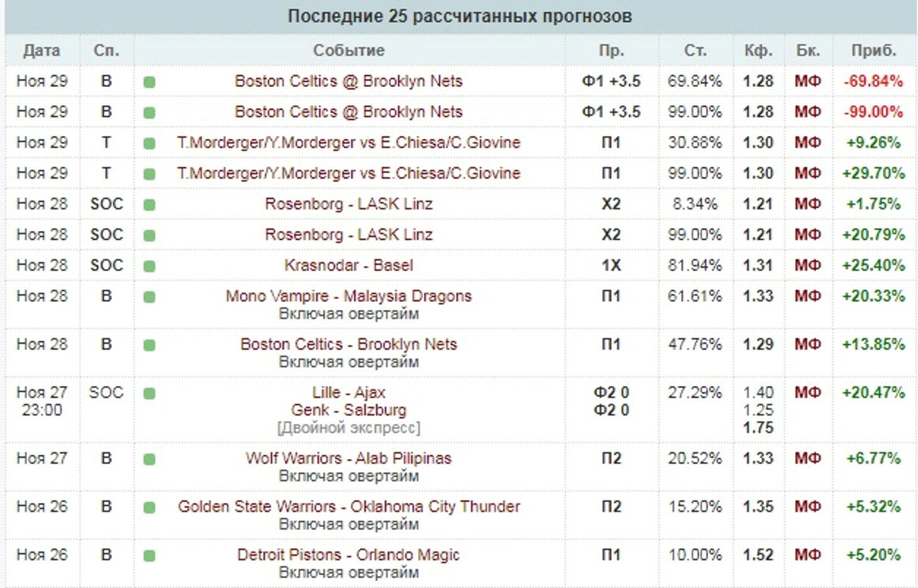Click green indicator beside Mono Vampire - Malaysia Dragons
918x588 pixels.
[149, 297]
